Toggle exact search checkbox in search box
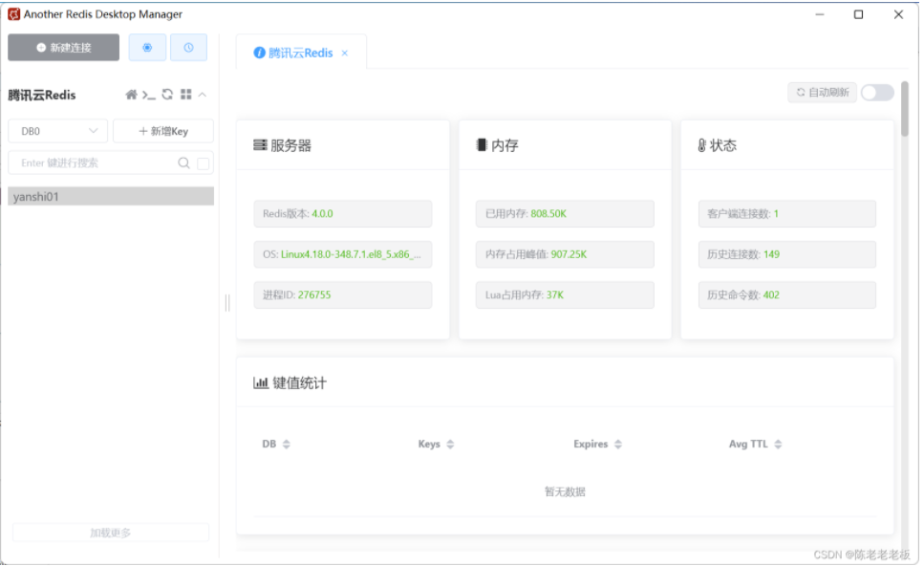Viewport: 924px width, 588px height. [204, 163]
